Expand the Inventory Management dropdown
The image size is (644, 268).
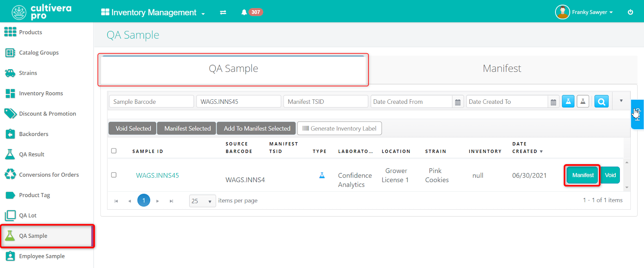[x=153, y=12]
